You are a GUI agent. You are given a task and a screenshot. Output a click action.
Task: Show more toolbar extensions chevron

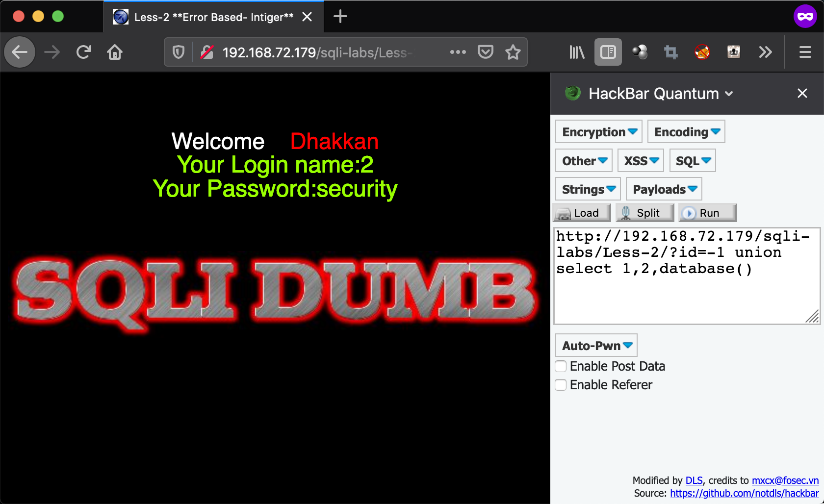pyautogui.click(x=765, y=52)
